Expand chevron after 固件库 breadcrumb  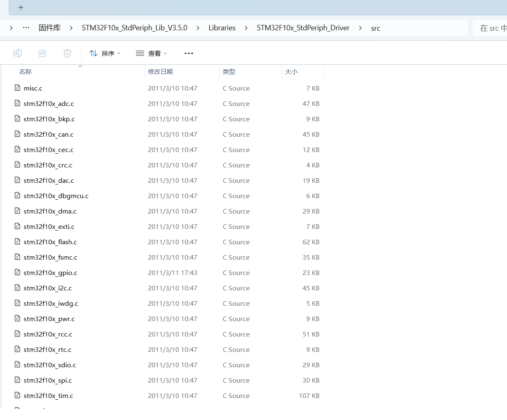click(71, 28)
